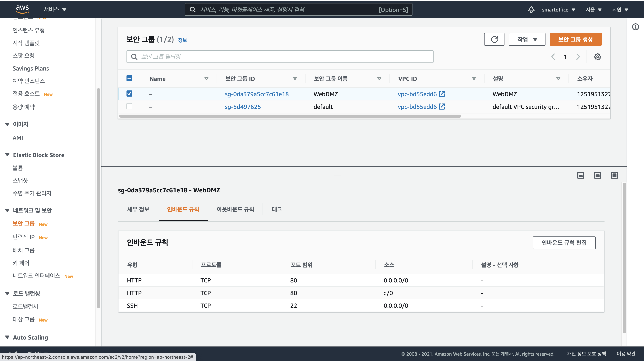644x361 pixels.
Task: Collapse the detail panel to the bottom
Action: pos(581,175)
